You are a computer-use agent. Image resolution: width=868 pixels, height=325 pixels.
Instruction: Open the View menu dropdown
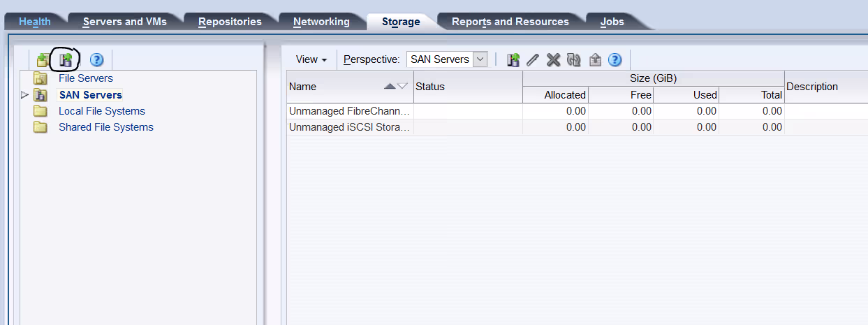311,59
